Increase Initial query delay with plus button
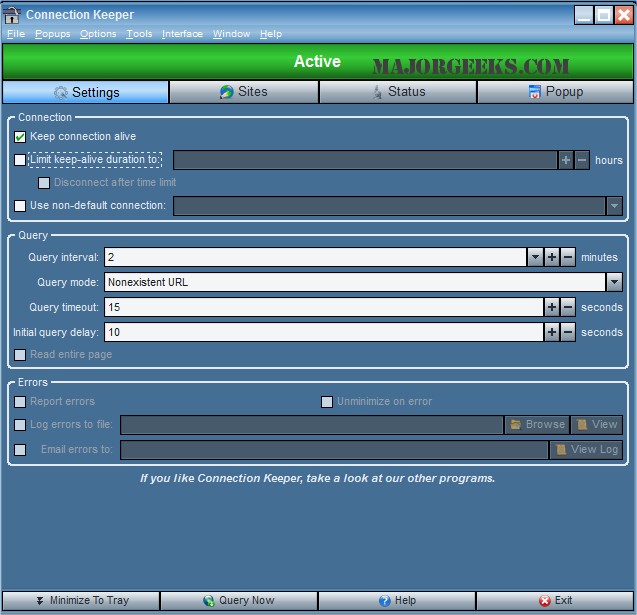The image size is (637, 615). (x=552, y=332)
